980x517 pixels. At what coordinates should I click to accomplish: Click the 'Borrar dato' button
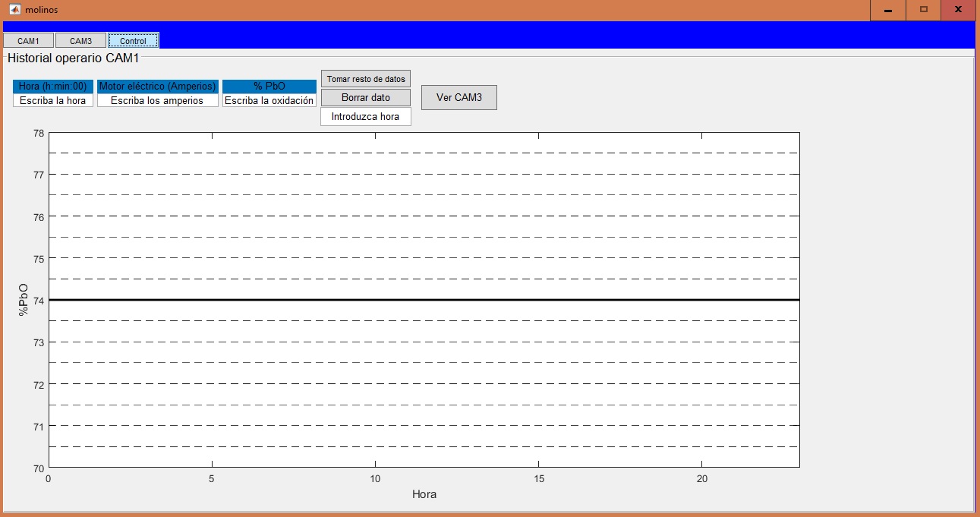pyautogui.click(x=366, y=97)
